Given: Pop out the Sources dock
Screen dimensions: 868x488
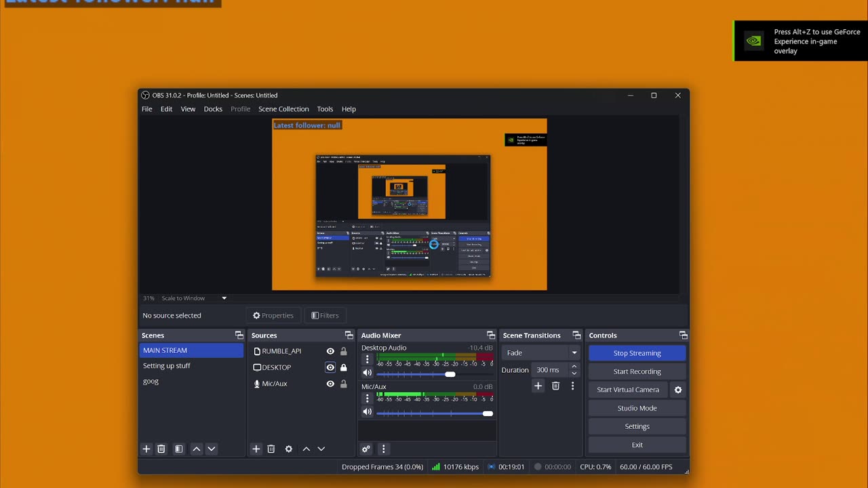Looking at the screenshot, I should (x=349, y=335).
